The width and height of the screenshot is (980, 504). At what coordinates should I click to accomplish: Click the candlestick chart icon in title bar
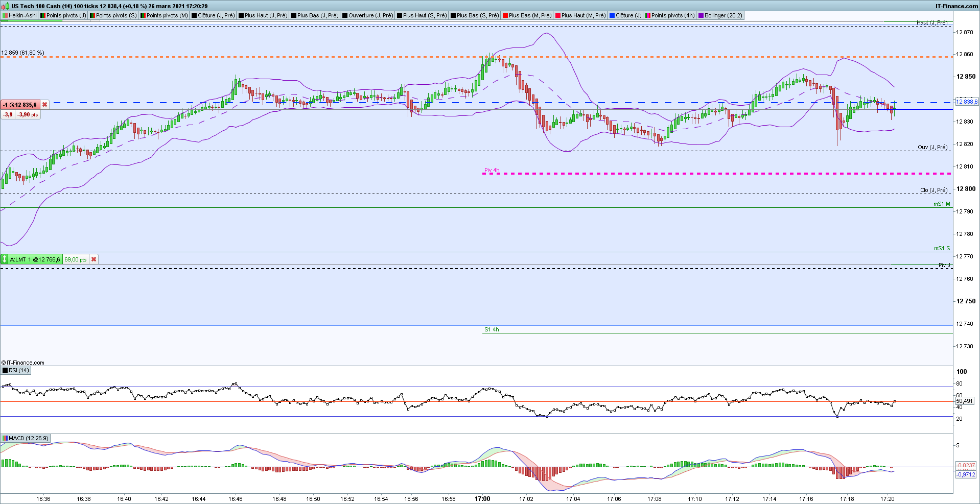coord(5,6)
